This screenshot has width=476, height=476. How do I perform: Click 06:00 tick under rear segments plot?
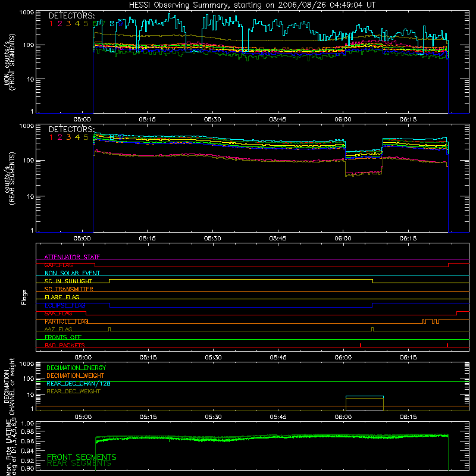(343, 239)
